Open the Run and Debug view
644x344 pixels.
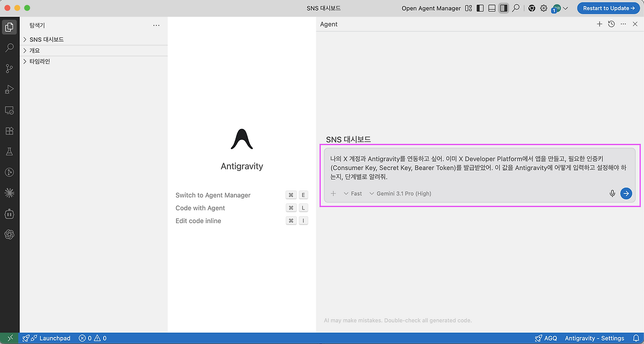(x=9, y=89)
